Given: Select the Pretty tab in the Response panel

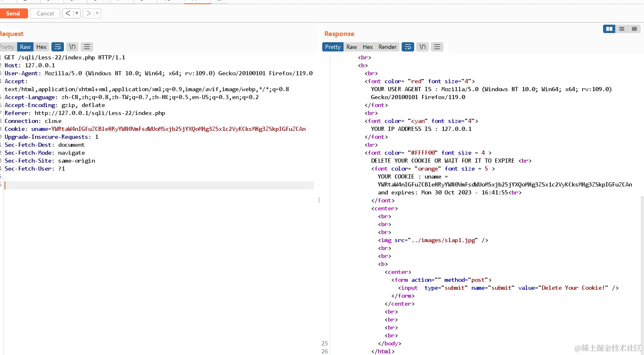Looking at the screenshot, I should tap(333, 47).
